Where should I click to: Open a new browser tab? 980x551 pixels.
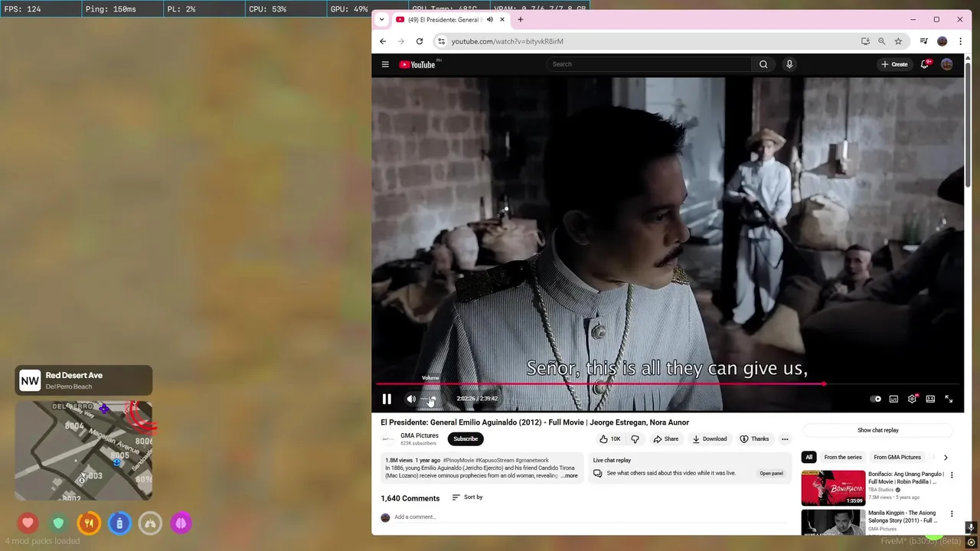pyautogui.click(x=521, y=20)
